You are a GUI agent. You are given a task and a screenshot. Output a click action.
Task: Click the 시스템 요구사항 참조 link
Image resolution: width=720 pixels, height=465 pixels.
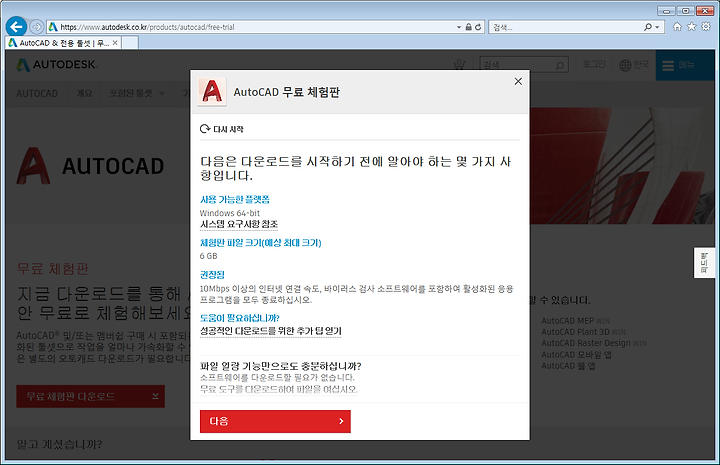[239, 224]
